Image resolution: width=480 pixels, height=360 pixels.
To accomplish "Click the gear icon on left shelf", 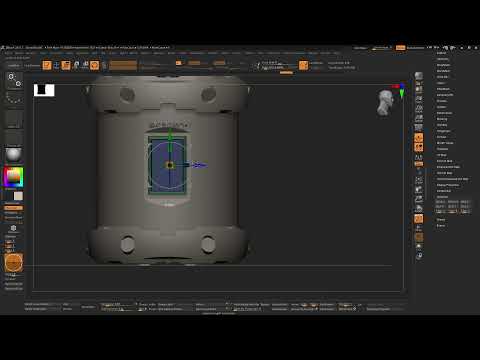I will click(x=13, y=228).
